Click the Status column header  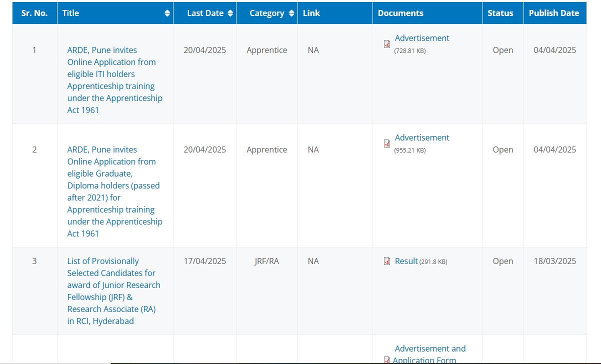click(x=500, y=13)
